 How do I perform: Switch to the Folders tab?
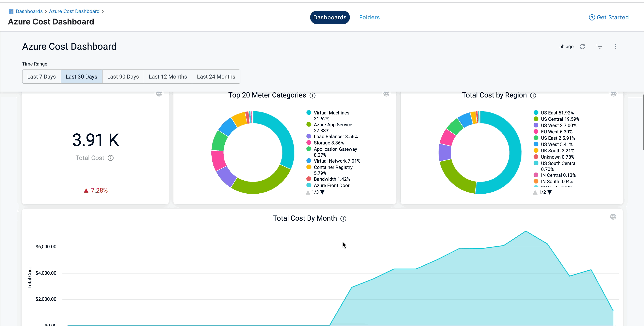369,17
